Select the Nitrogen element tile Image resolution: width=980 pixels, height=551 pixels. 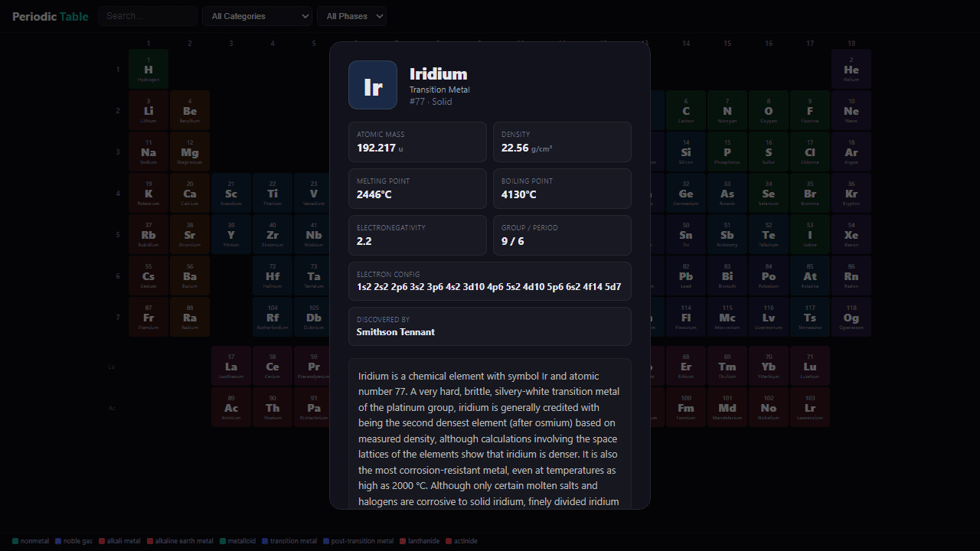[x=727, y=110]
